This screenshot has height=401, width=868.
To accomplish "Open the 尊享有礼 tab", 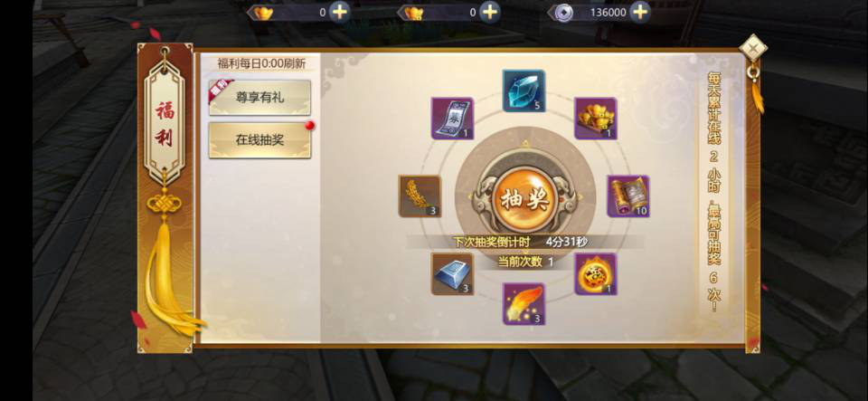I will tap(259, 98).
